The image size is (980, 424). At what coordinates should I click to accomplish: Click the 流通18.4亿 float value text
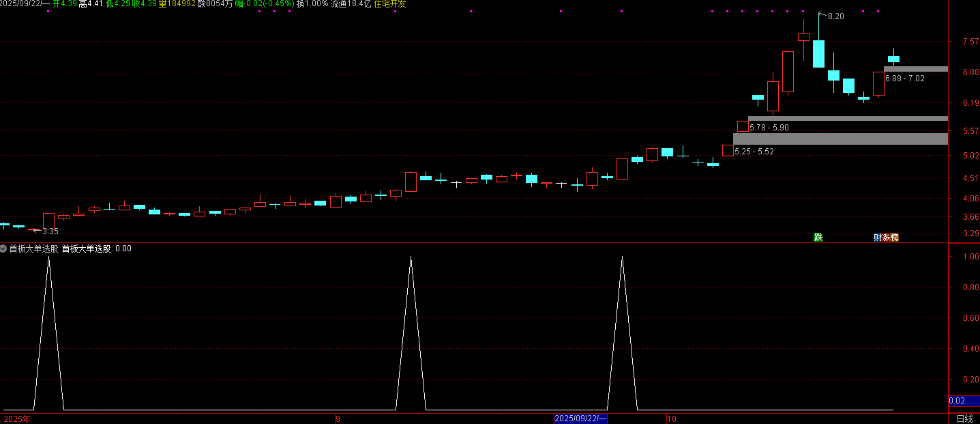[x=351, y=4]
